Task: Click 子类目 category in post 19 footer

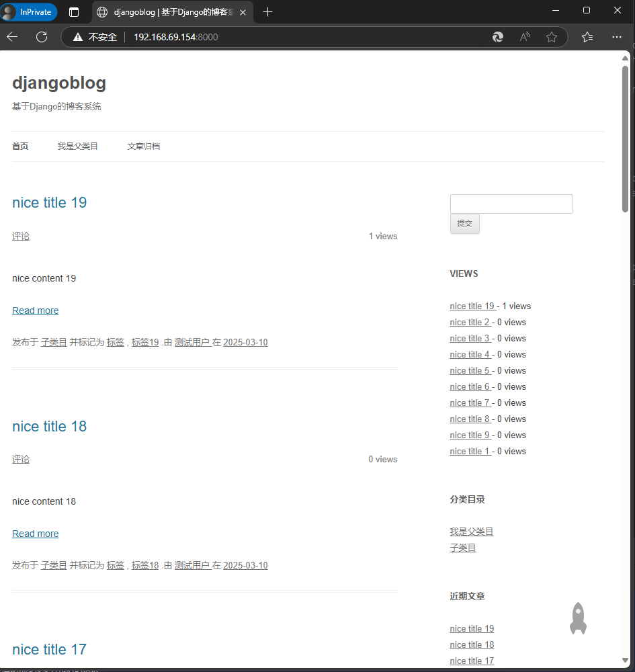Action: pos(54,343)
